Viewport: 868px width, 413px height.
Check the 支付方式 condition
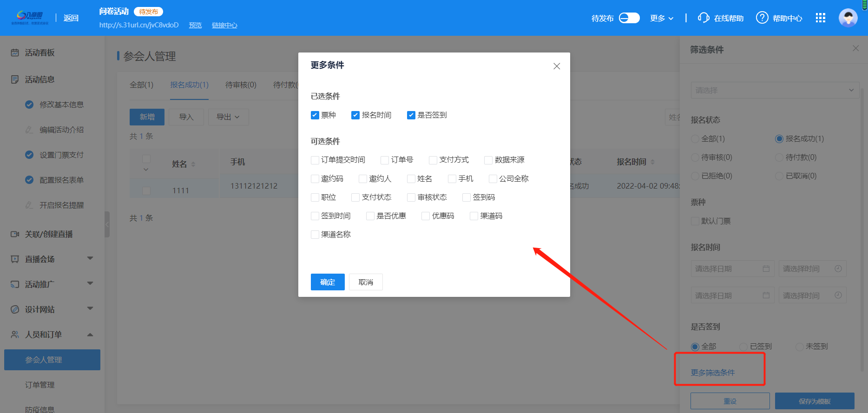click(x=433, y=160)
